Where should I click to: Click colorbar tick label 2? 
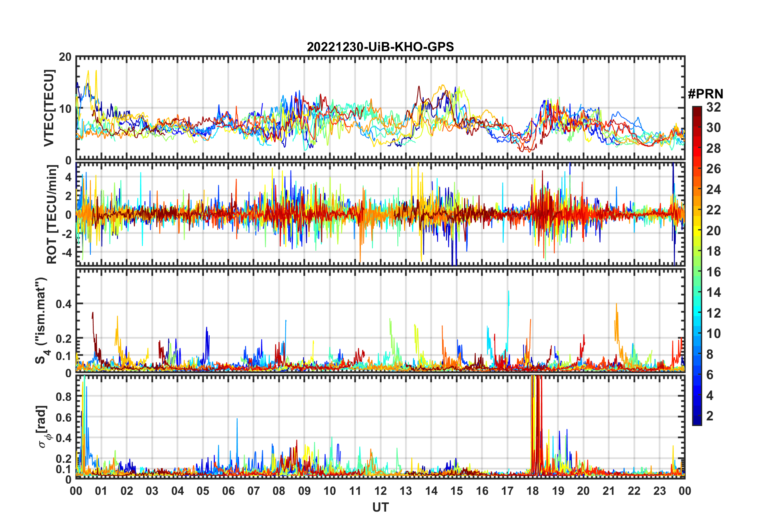[710, 416]
